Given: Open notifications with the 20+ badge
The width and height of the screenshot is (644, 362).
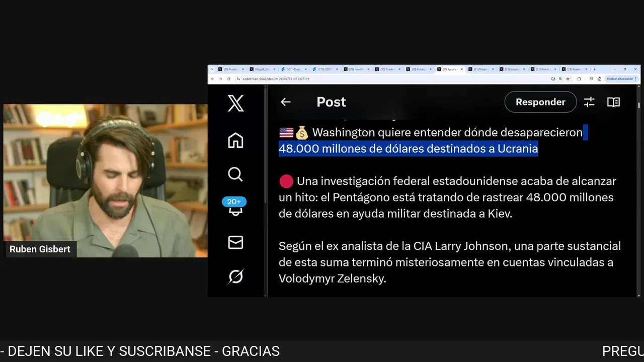Looking at the screenshot, I should click(234, 208).
